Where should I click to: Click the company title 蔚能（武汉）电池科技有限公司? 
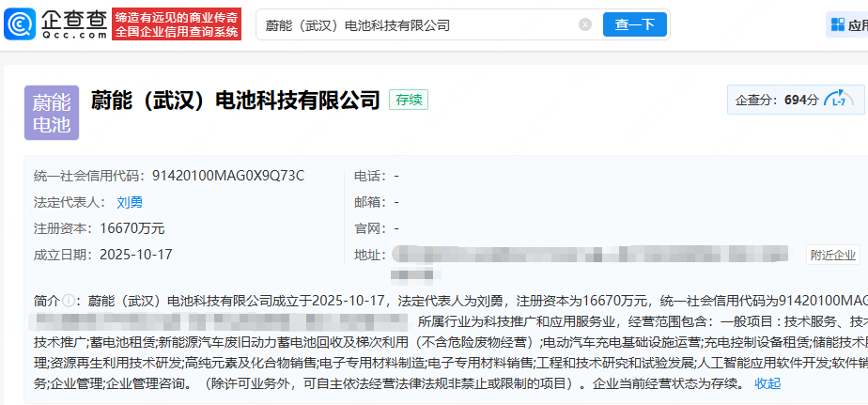(235, 100)
